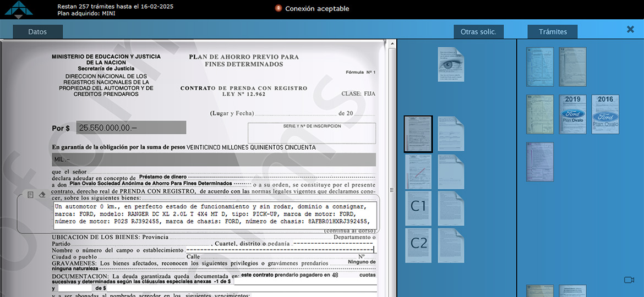
Task: Switch to the Otras solic. tab
Action: tap(478, 32)
